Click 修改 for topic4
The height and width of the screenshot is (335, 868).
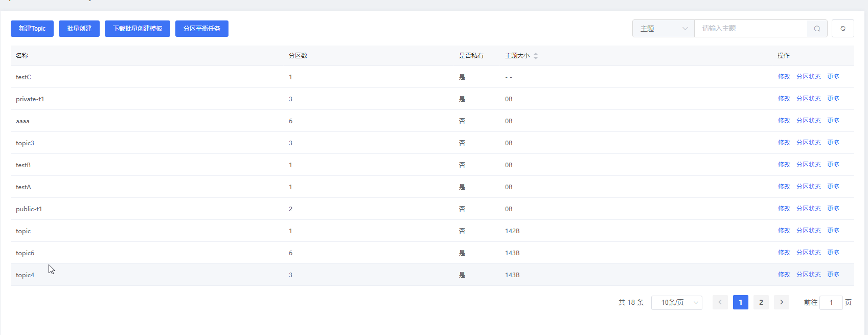[x=784, y=275]
